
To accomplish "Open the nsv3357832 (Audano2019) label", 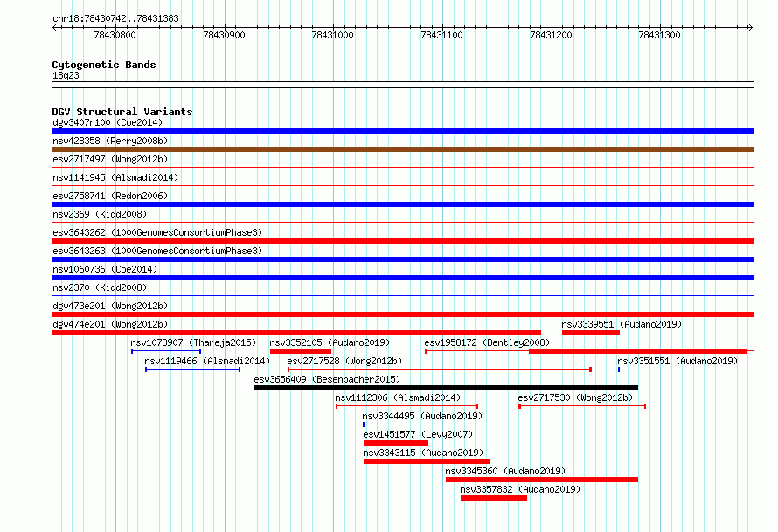I will click(x=520, y=489).
